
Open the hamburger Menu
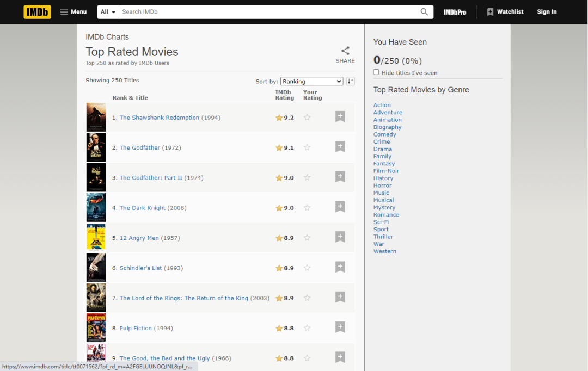[x=73, y=12]
